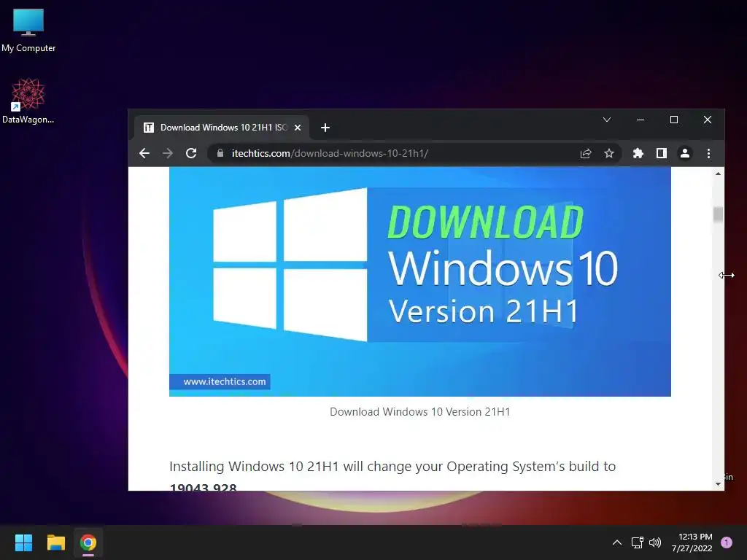
Task: Click the Download Windows 10 Version 21H1 caption
Action: coord(419,412)
